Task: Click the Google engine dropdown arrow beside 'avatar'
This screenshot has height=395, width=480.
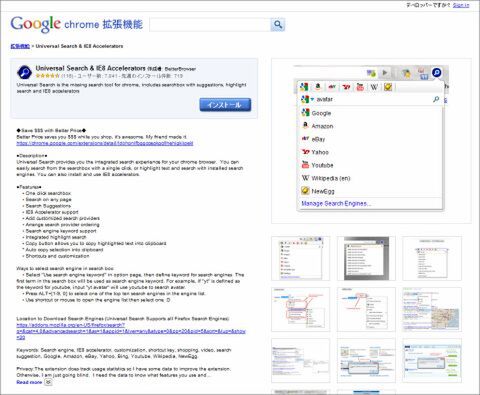Action: coord(312,99)
